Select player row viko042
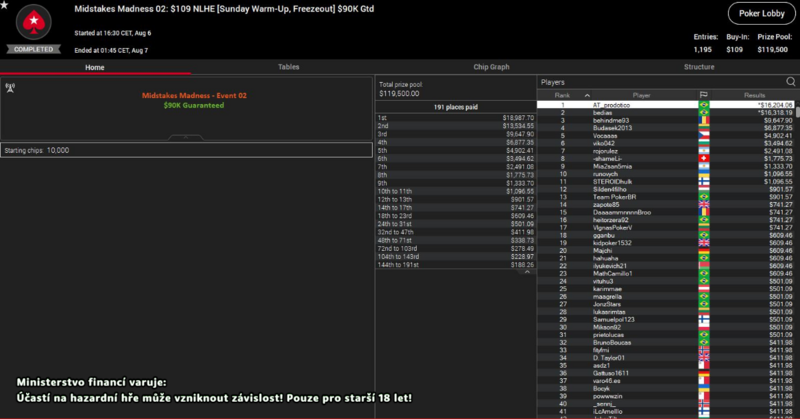This screenshot has height=419, width=800. tap(666, 143)
